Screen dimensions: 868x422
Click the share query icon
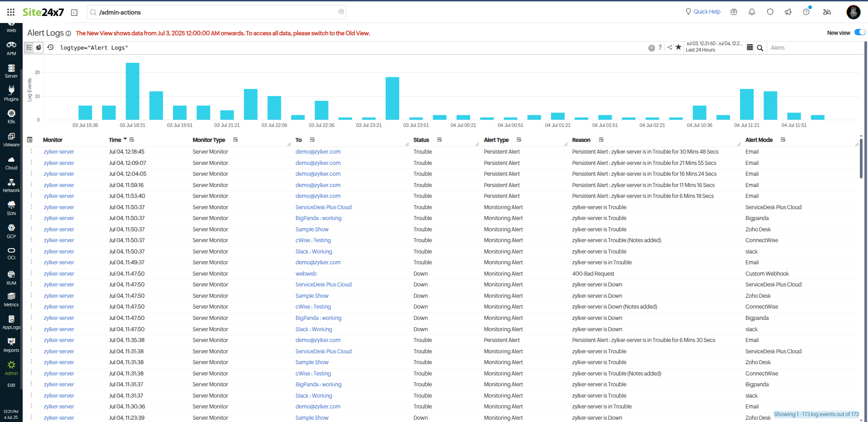670,47
